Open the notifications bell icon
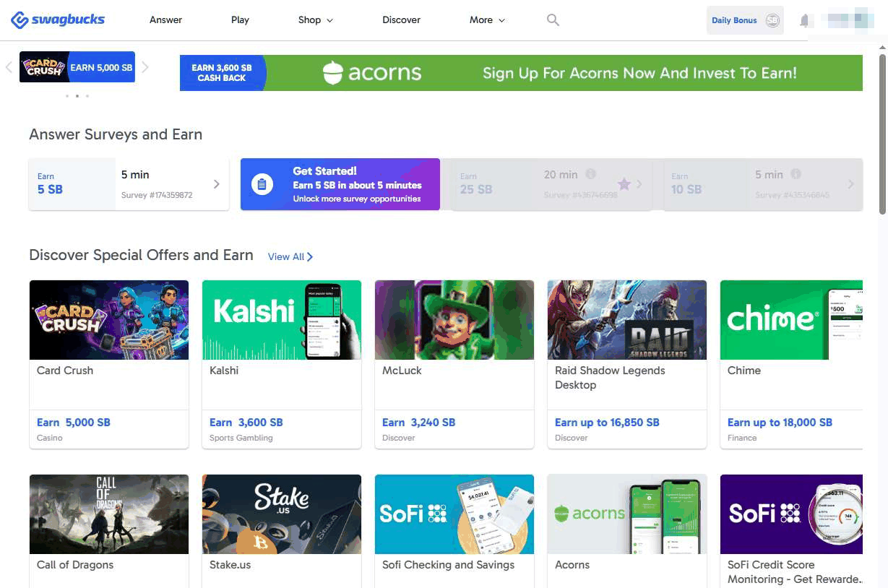 (x=804, y=21)
